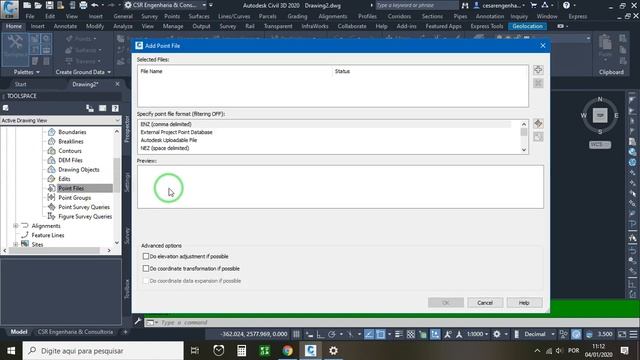Screen dimensions: 640x360
Task: Toggle grid display icon in status bar
Action: tap(296, 334)
